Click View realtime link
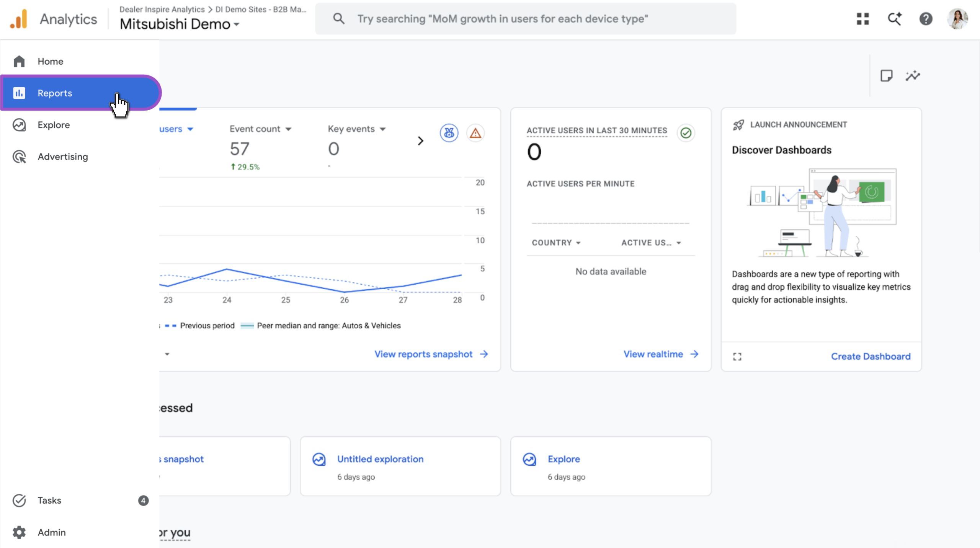980x548 pixels. 661,354
